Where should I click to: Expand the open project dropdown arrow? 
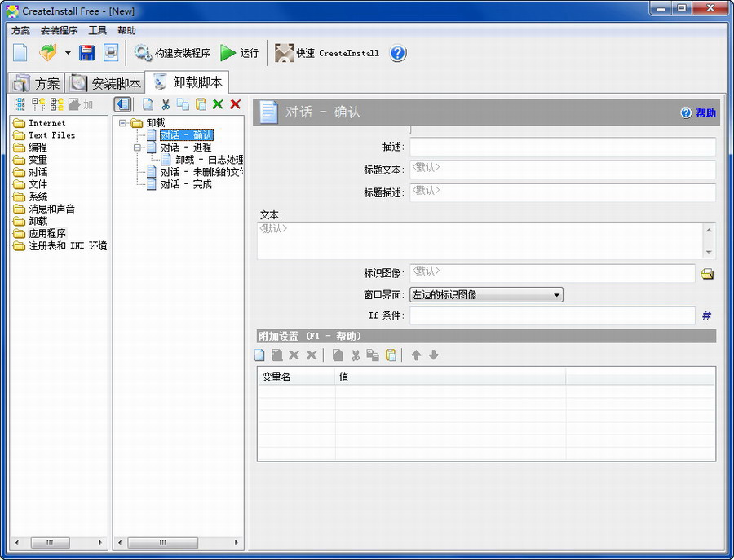[68, 53]
